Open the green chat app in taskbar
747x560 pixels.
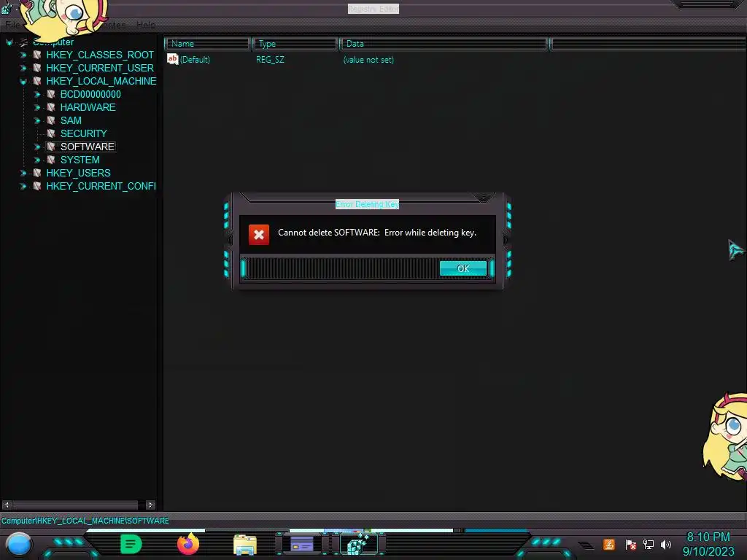tap(131, 544)
